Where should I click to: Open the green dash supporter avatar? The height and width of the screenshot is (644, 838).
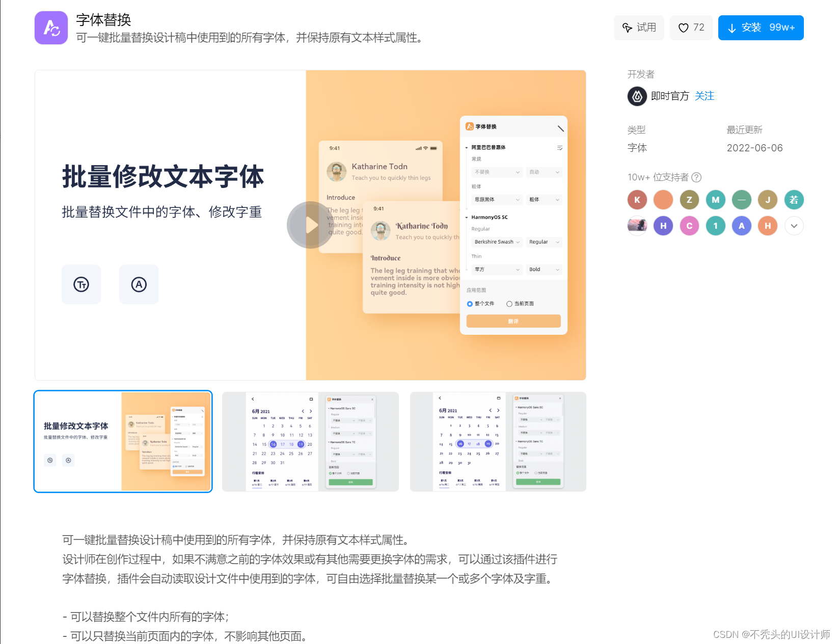coord(742,200)
